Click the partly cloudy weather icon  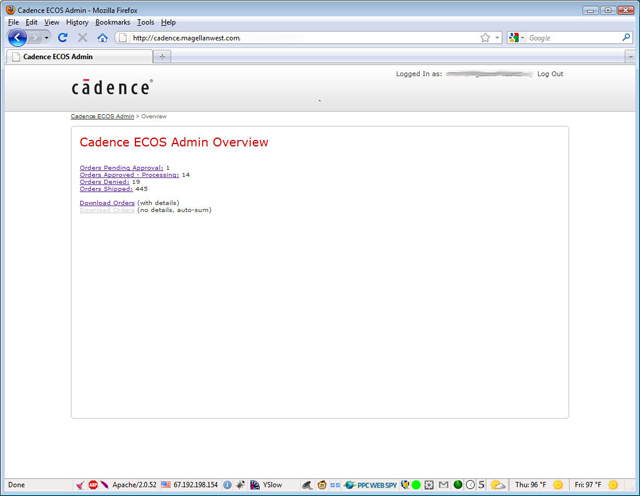coord(498,485)
